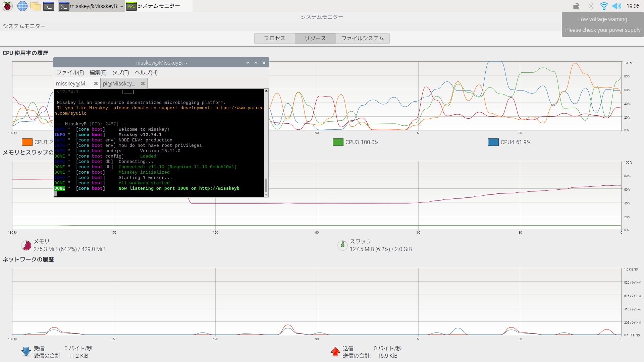
Task: Click the terminal scrollbar up arrow
Action: tap(266, 91)
